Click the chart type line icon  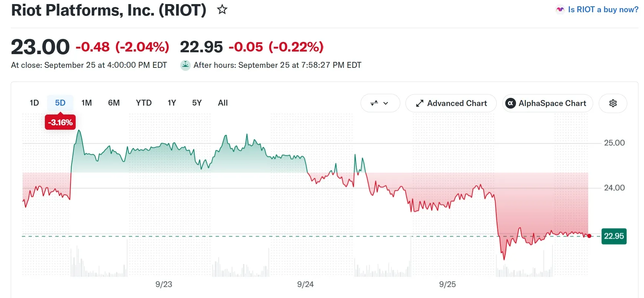coord(374,103)
